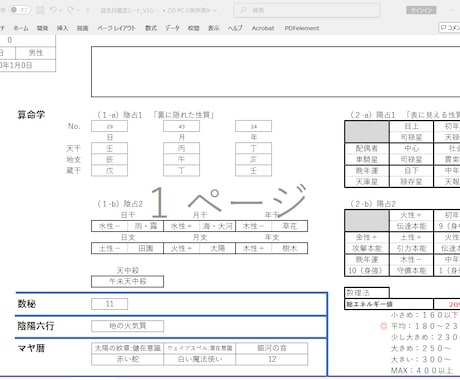The height and width of the screenshot is (380, 460).
Task: Open the ページレイアウト ribbon tab
Action: (117, 28)
